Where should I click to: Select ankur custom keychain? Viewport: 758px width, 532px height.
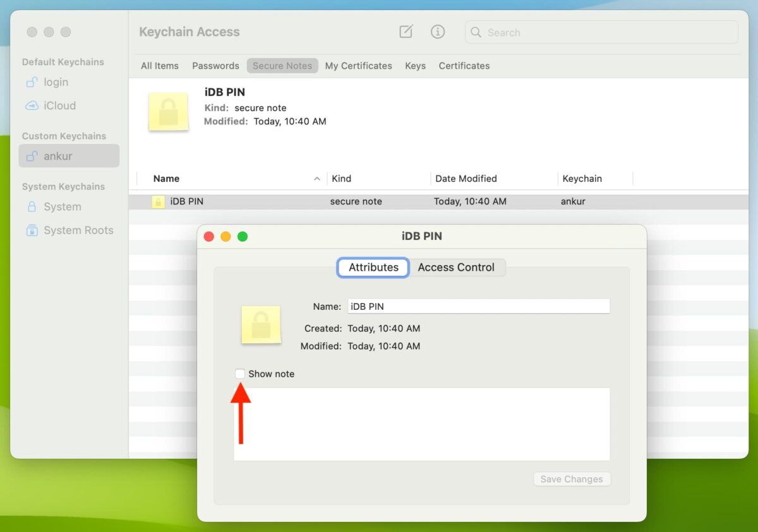coord(69,156)
